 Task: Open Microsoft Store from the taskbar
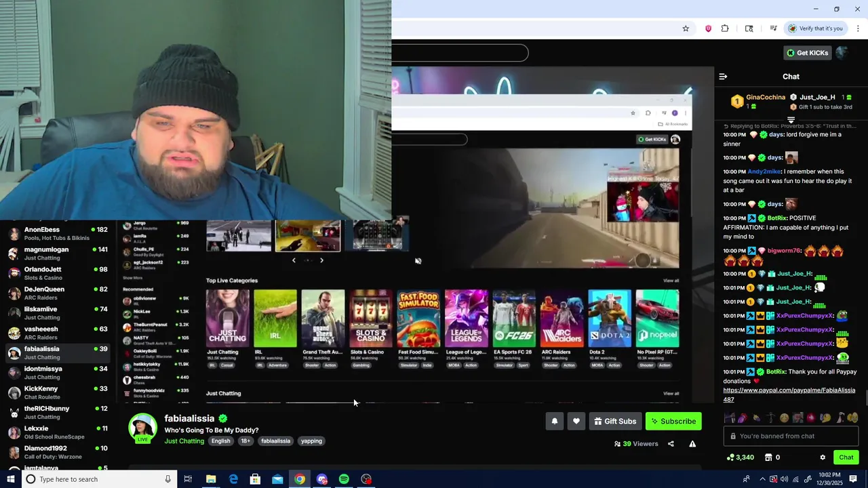coord(255,479)
